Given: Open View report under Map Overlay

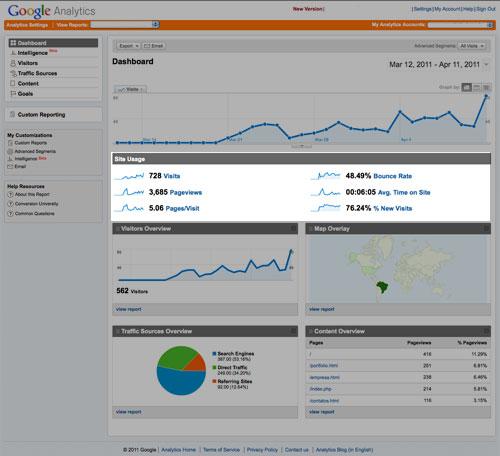Looking at the screenshot, I should 322,309.
